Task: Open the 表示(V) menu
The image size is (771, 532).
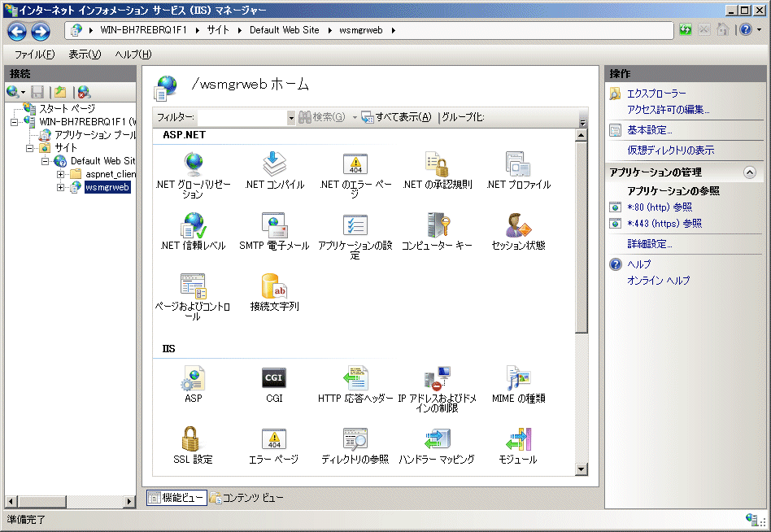Action: tap(85, 55)
